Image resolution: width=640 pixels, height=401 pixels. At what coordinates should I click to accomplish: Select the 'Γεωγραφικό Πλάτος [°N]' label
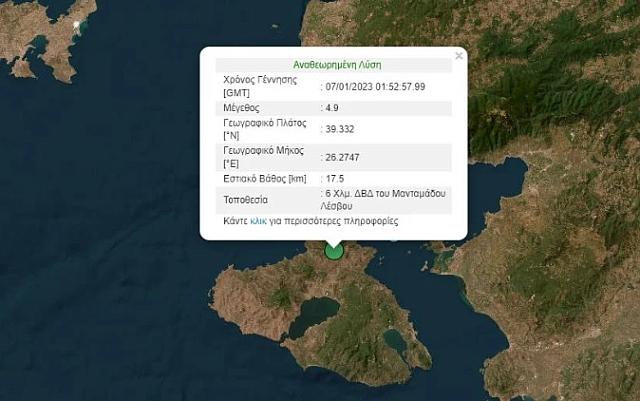coord(264,129)
